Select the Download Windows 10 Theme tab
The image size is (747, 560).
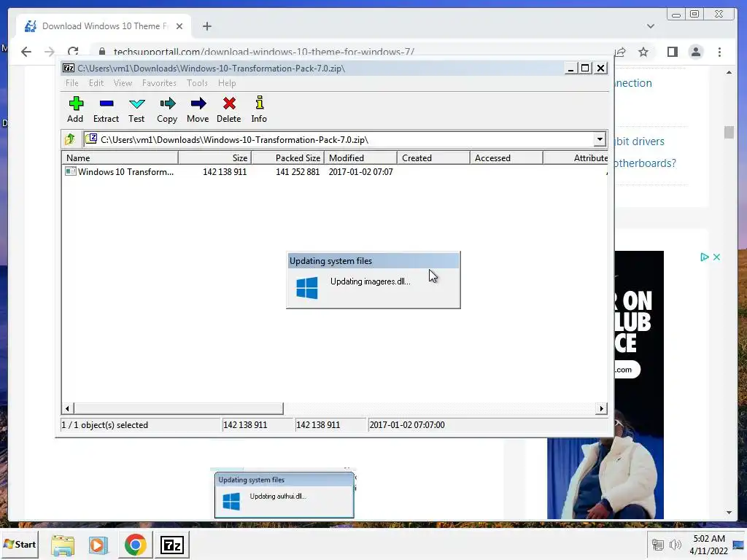pyautogui.click(x=103, y=26)
